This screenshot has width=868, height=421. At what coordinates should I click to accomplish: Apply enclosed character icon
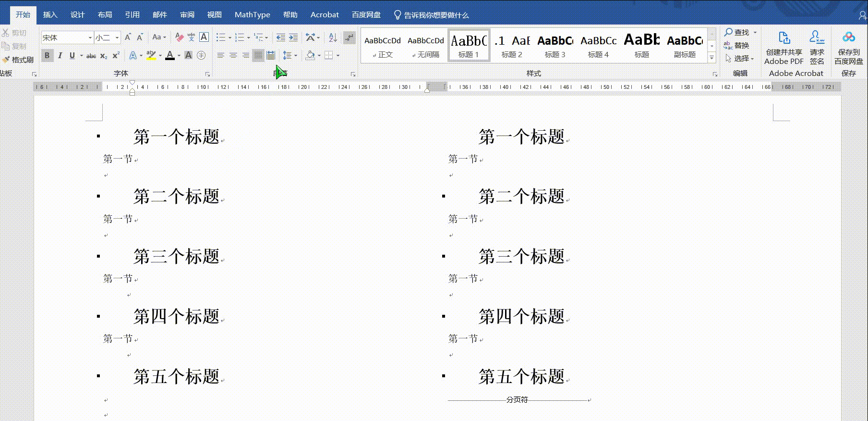click(201, 55)
